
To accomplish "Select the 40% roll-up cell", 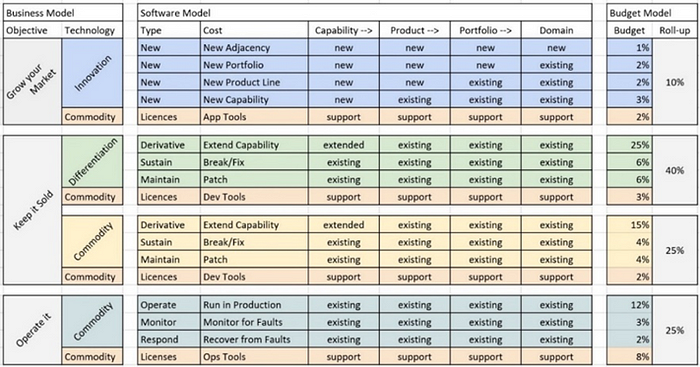I will coord(675,171).
